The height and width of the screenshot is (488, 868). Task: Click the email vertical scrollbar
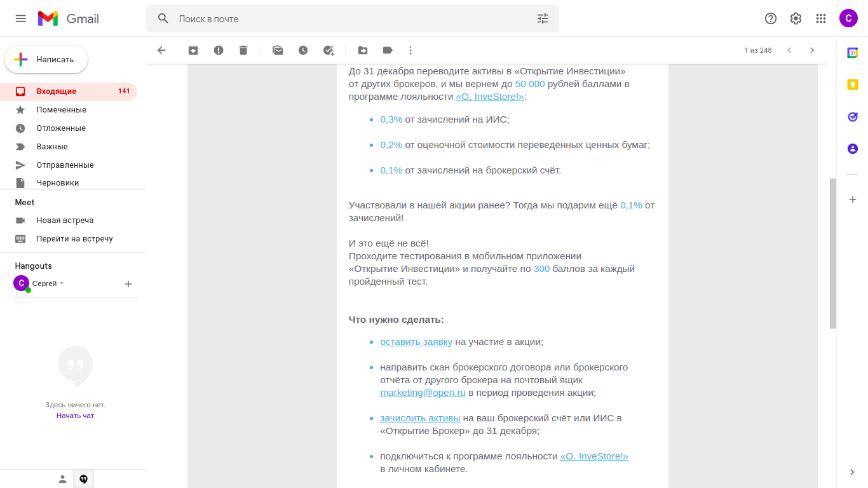tap(833, 253)
